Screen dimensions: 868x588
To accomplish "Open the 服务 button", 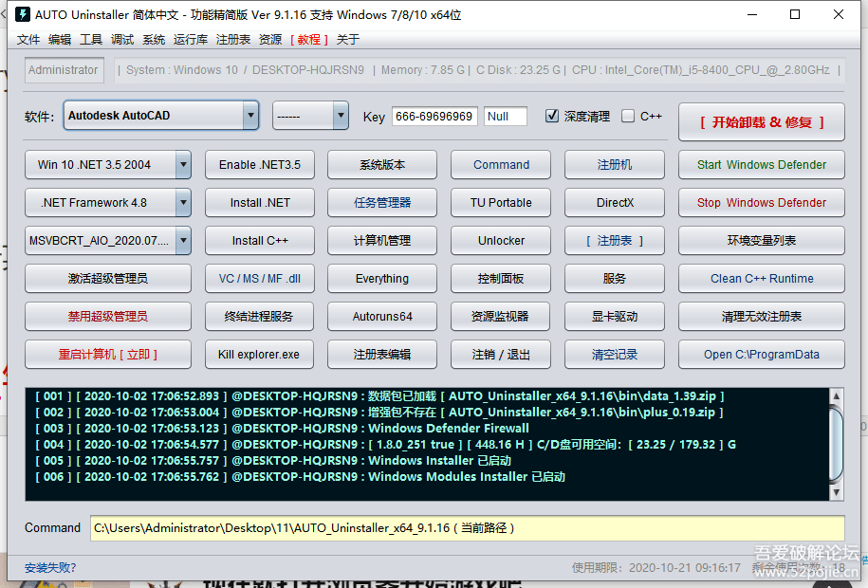I will (615, 279).
